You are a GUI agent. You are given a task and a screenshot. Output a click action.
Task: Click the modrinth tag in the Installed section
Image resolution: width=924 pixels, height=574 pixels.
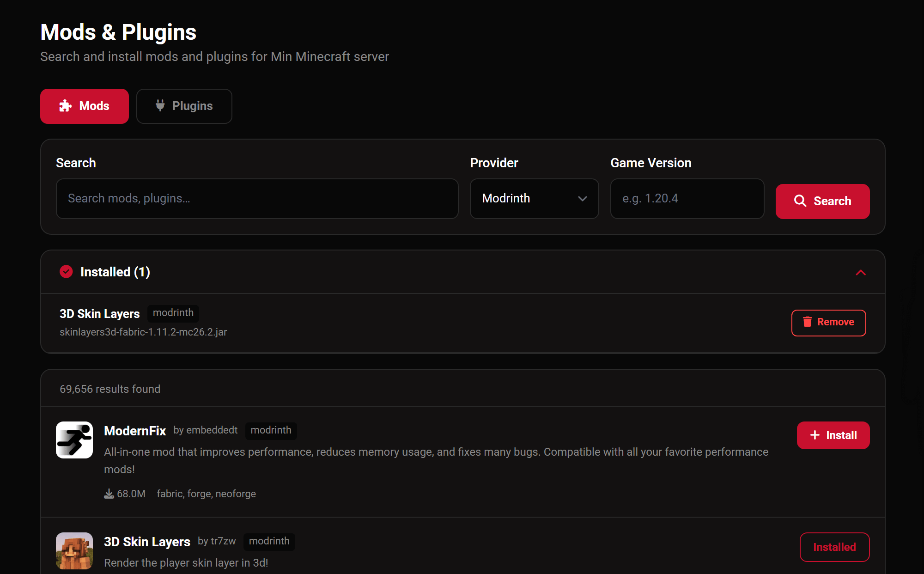coord(173,313)
